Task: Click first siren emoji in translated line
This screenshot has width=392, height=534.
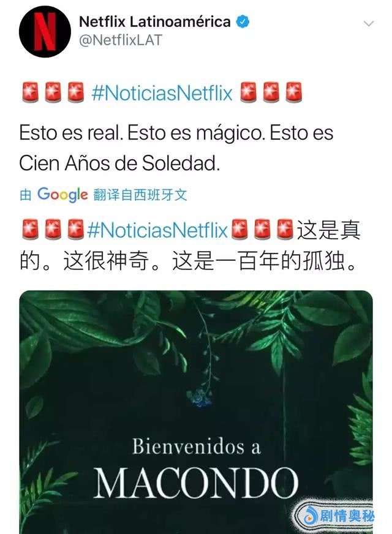Action: coord(30,230)
